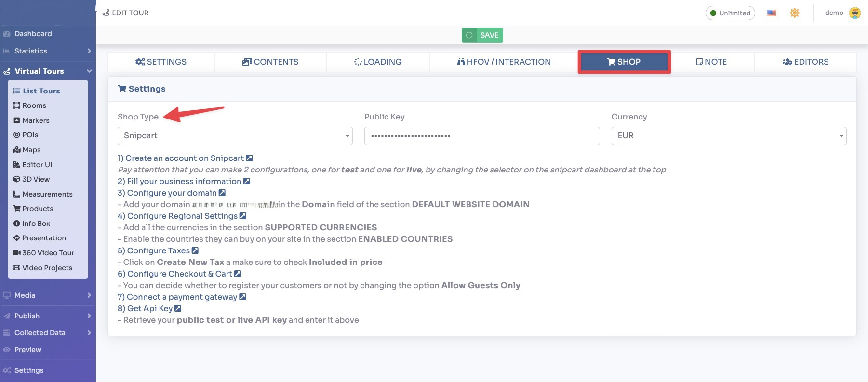Click the Measurements ruler icon
Screen dimensions: 868x382
click(17, 194)
